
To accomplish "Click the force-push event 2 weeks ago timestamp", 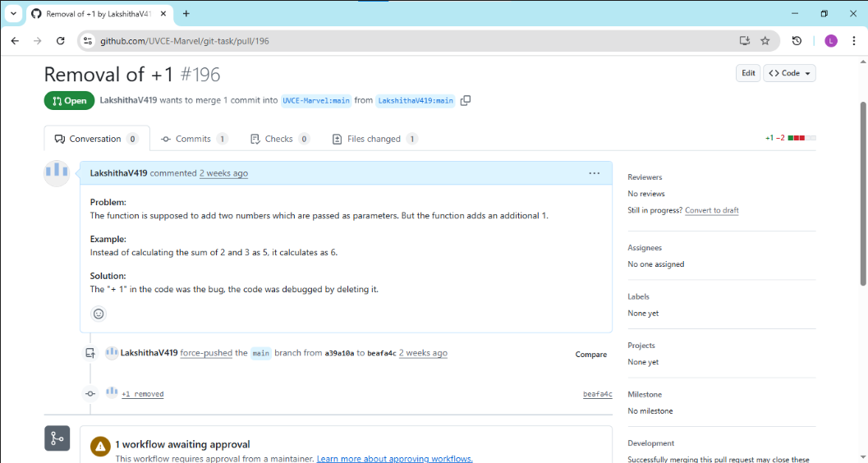I will (423, 353).
